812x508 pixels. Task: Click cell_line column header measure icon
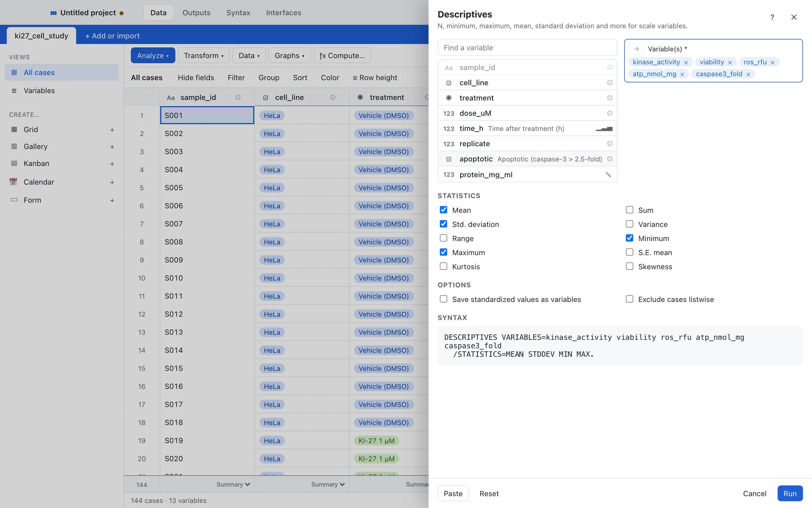coord(332,97)
